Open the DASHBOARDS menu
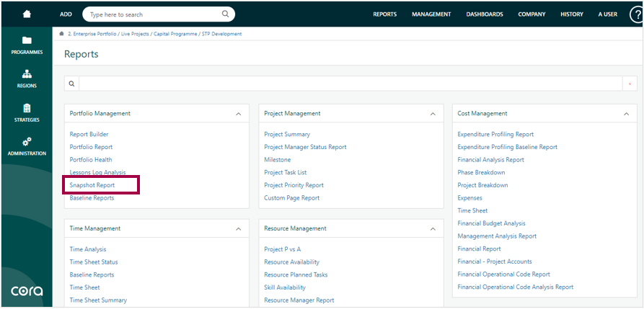 click(485, 14)
